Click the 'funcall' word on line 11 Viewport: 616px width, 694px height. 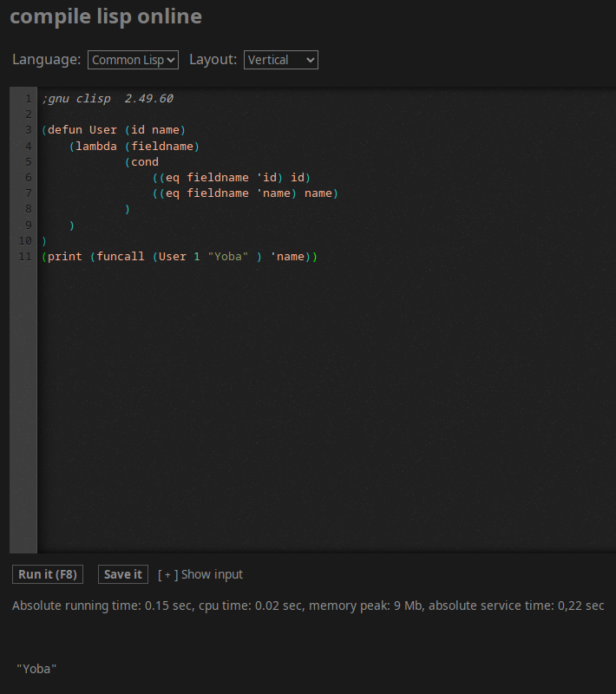(121, 257)
